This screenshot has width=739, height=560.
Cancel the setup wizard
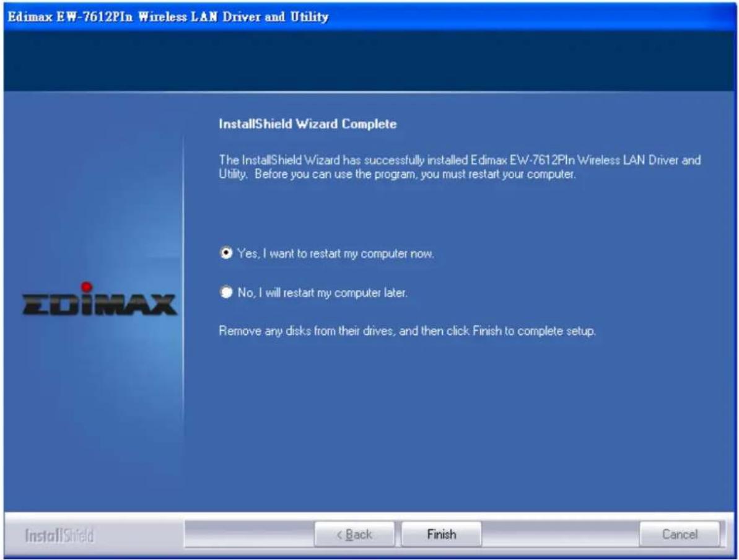click(680, 534)
